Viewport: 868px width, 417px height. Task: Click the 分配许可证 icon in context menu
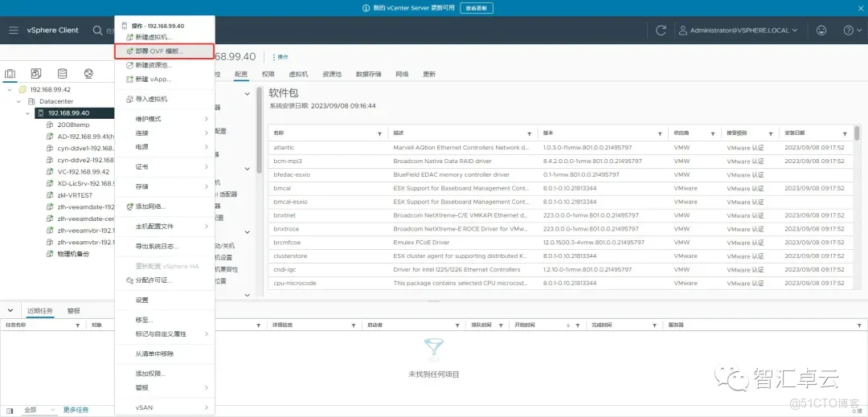point(129,280)
